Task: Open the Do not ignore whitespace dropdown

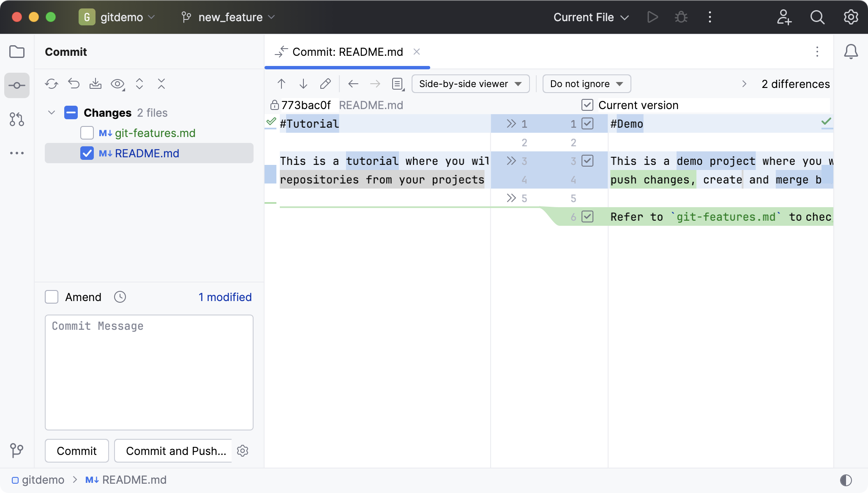Action: click(586, 84)
